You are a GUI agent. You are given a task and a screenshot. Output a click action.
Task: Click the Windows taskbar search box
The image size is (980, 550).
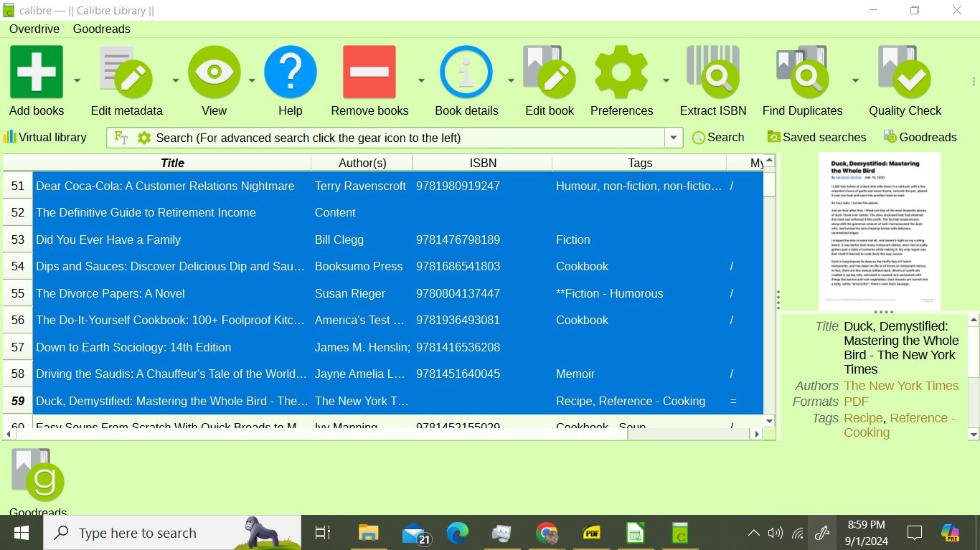[172, 533]
